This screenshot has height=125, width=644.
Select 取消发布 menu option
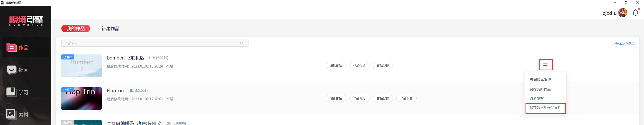click(537, 99)
